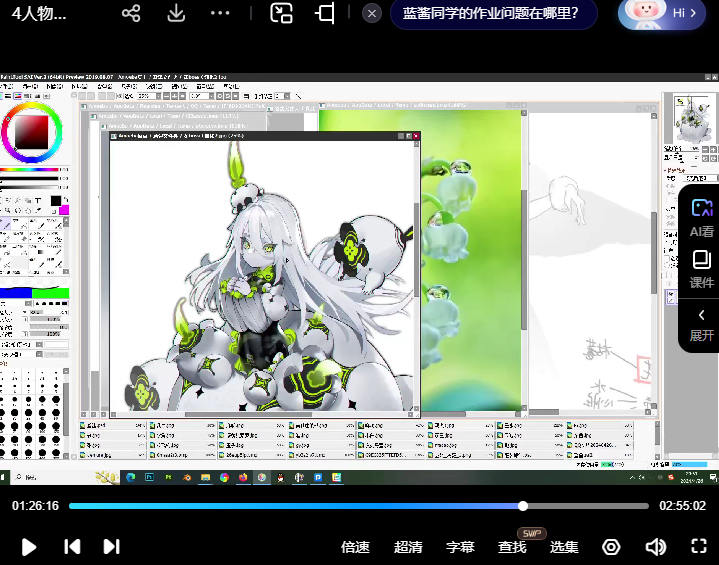Click the 查找 search button

point(512,547)
